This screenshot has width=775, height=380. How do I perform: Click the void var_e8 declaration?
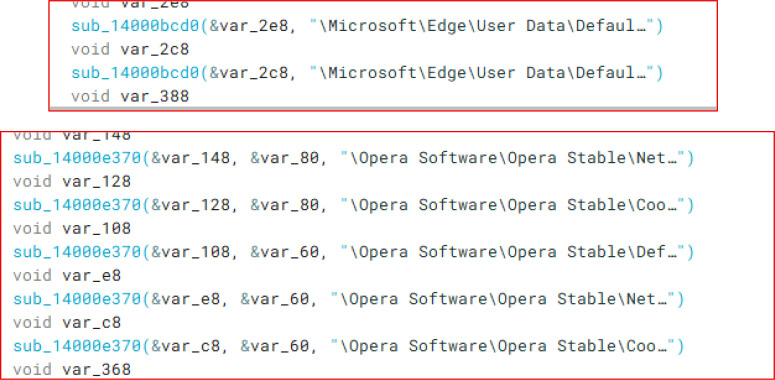67,275
